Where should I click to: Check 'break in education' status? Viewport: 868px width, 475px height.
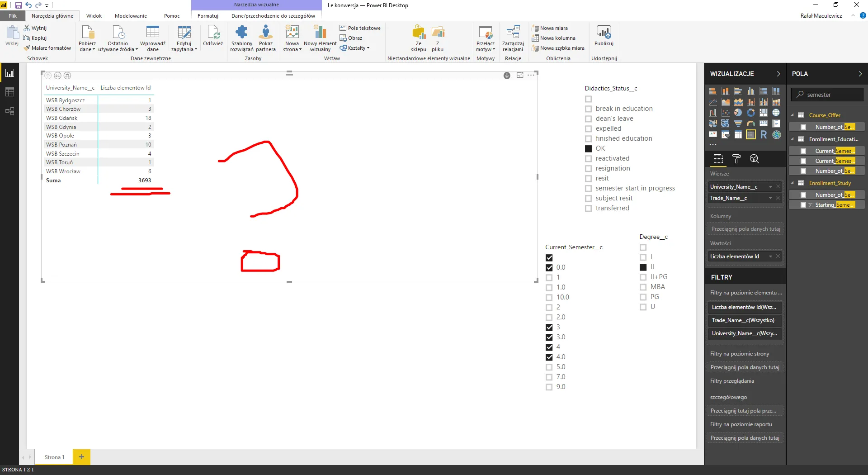coord(588,109)
